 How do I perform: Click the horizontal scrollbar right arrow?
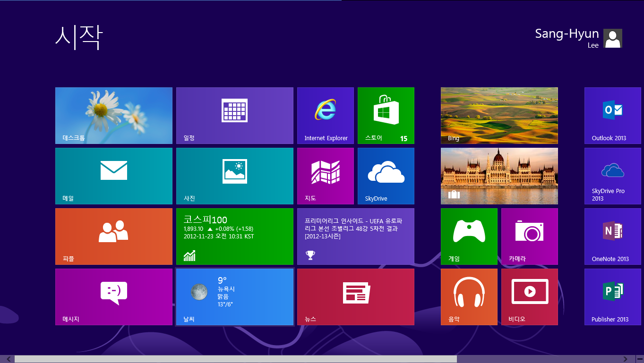pyautogui.click(x=626, y=359)
